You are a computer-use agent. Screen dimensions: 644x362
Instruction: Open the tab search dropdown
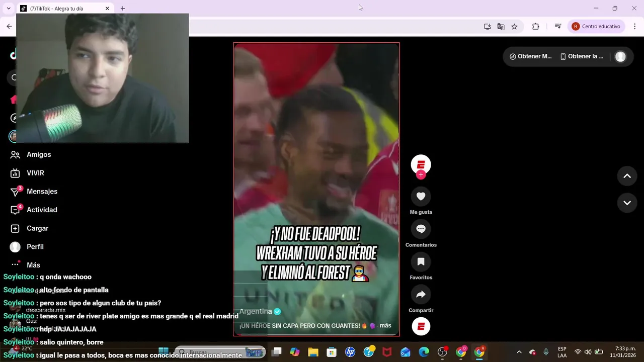click(x=9, y=9)
